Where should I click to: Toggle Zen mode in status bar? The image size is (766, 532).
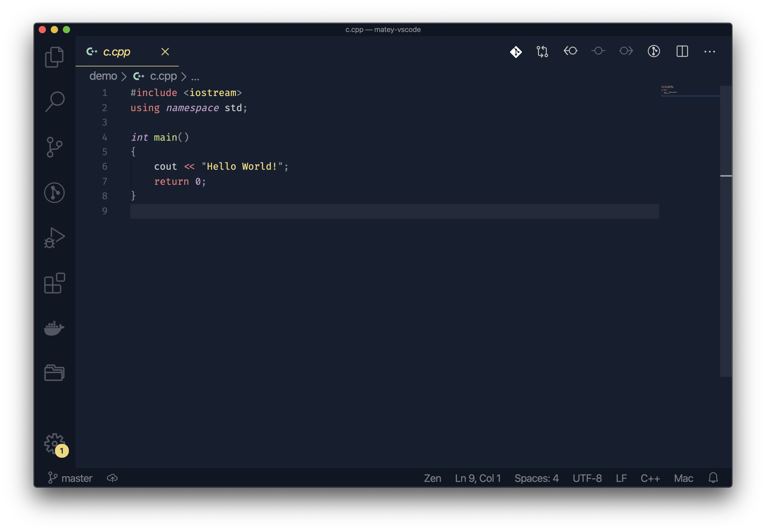coord(432,478)
